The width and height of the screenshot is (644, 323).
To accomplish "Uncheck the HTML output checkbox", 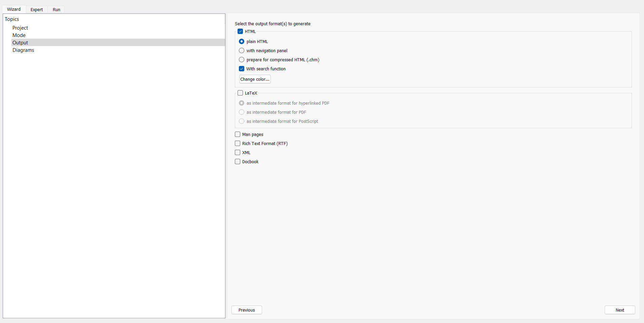I will [x=240, y=32].
